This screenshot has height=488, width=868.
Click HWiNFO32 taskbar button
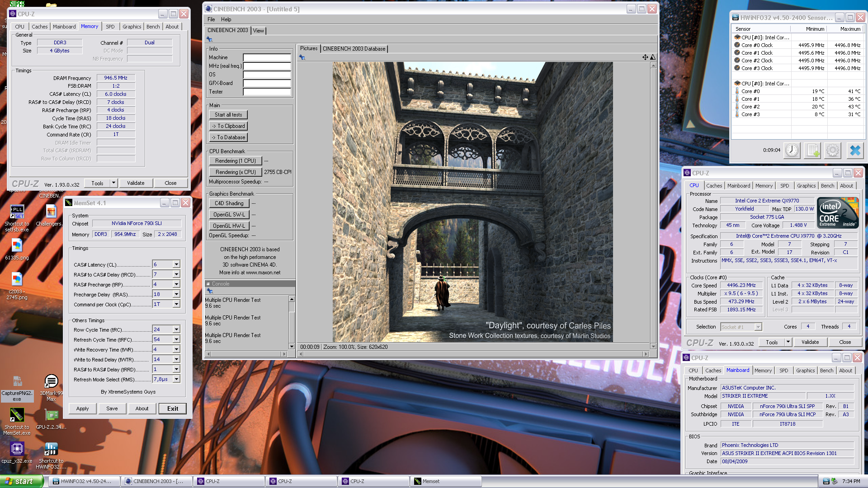(x=84, y=481)
